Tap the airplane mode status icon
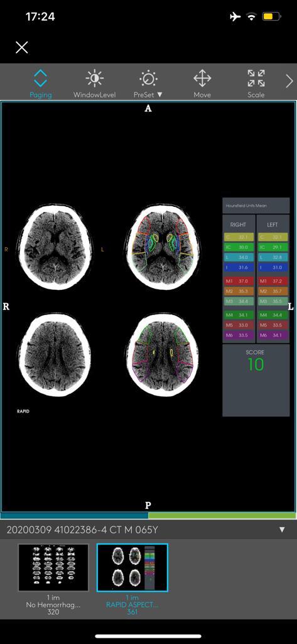The image size is (297, 644). pyautogui.click(x=235, y=17)
